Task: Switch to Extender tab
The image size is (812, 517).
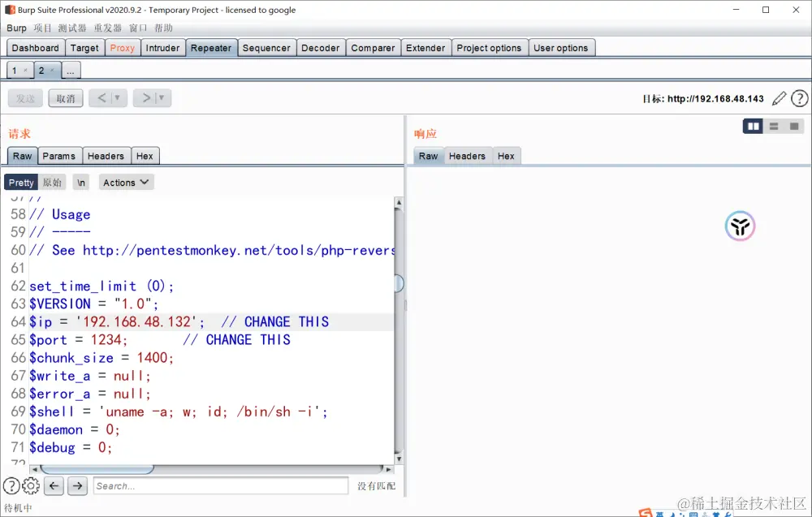Action: point(425,48)
